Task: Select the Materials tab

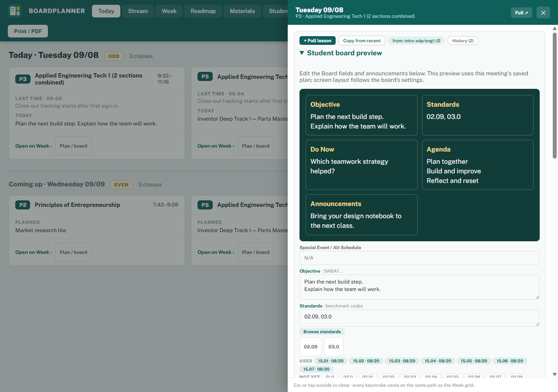Action: [x=242, y=11]
